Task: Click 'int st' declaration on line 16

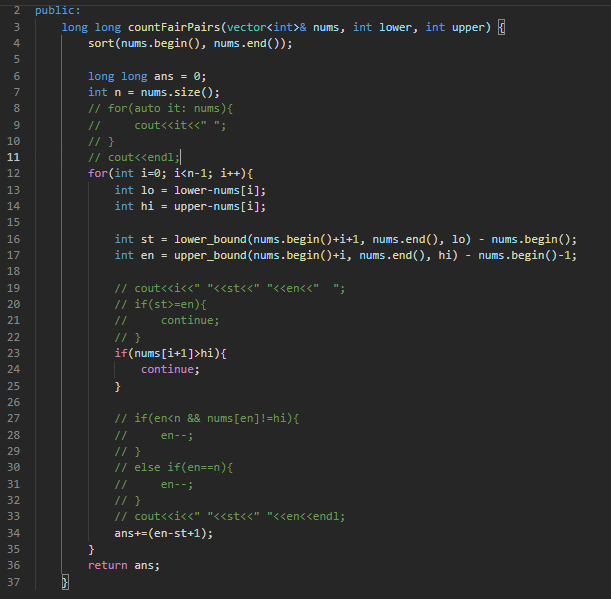Action: click(x=134, y=239)
